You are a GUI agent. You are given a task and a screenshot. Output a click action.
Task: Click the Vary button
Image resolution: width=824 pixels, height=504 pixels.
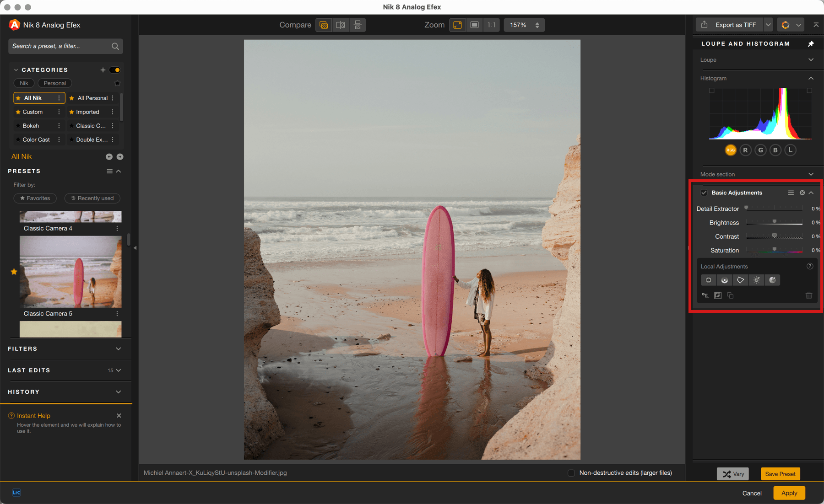click(x=733, y=474)
